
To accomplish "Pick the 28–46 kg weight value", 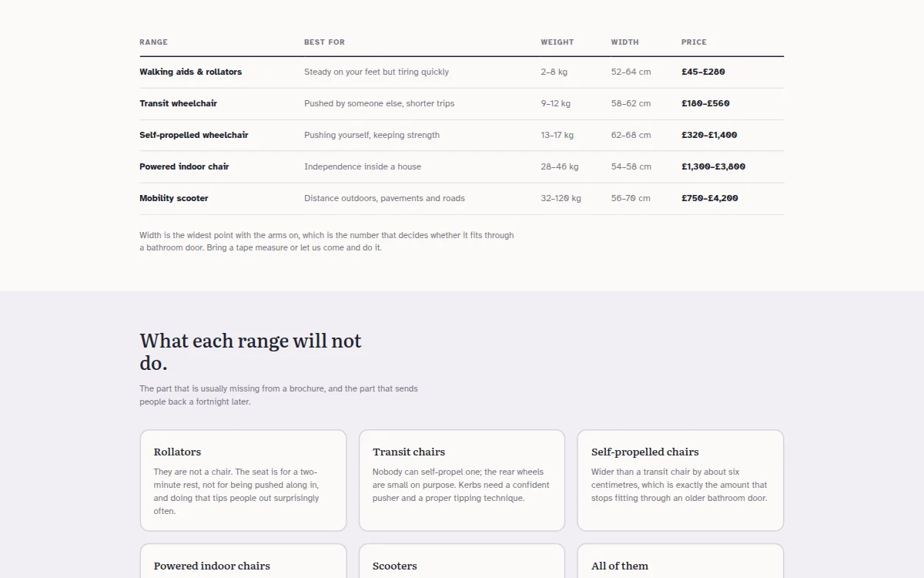I will point(560,166).
